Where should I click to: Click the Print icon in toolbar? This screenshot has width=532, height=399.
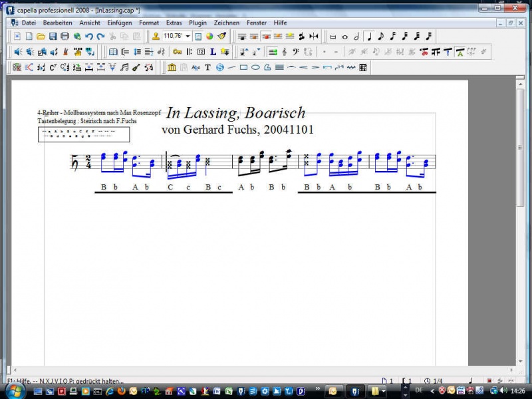(65, 36)
